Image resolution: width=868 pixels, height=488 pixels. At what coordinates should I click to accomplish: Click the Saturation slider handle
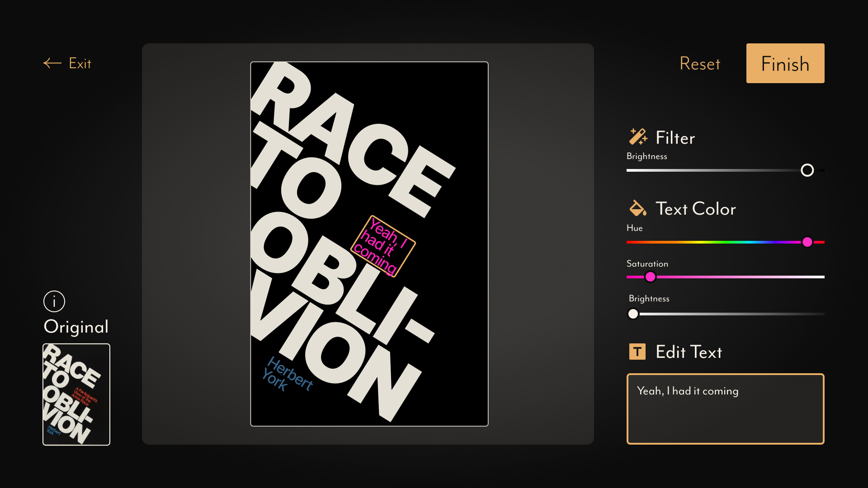tap(650, 277)
